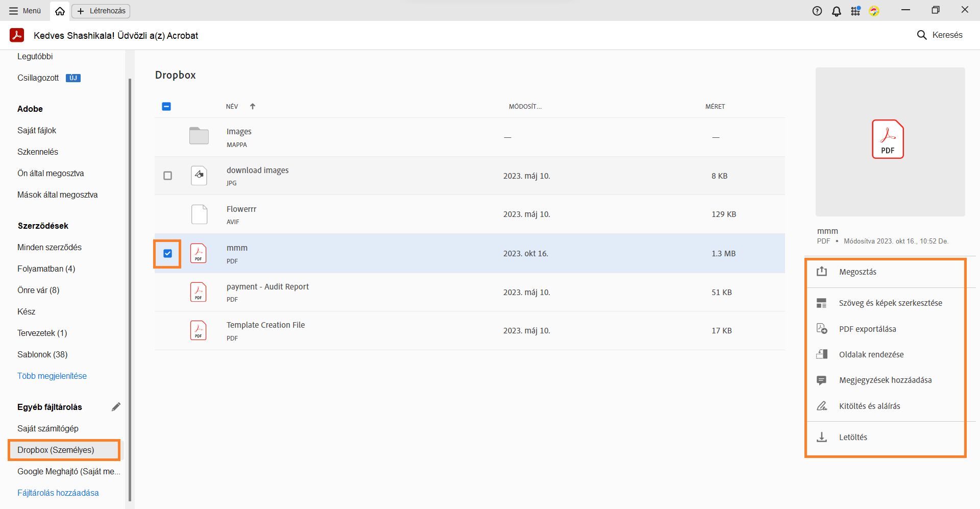Viewport: 980px width, 509px height.
Task: Click the pencil icon beside Egyéb fájltárolás
Action: pos(116,407)
